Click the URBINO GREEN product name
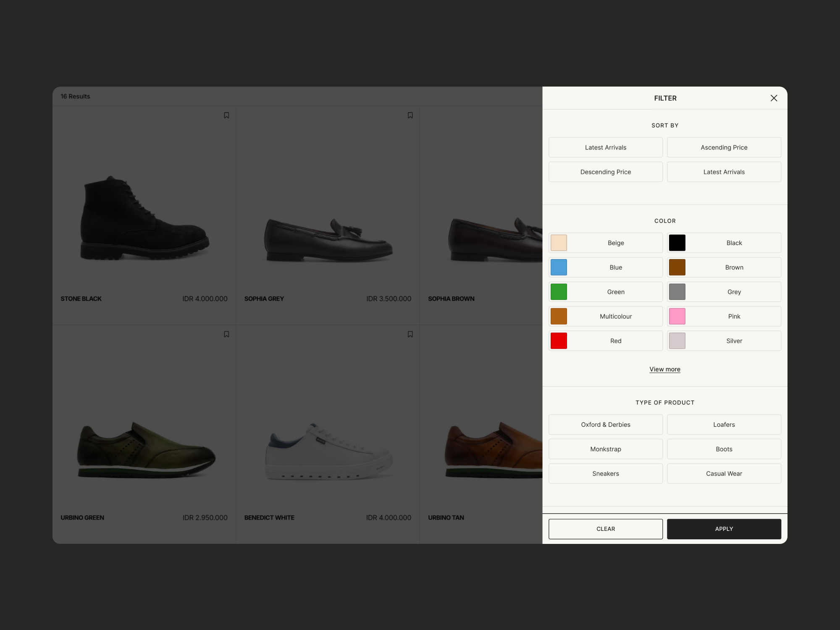The height and width of the screenshot is (630, 840). pos(82,517)
